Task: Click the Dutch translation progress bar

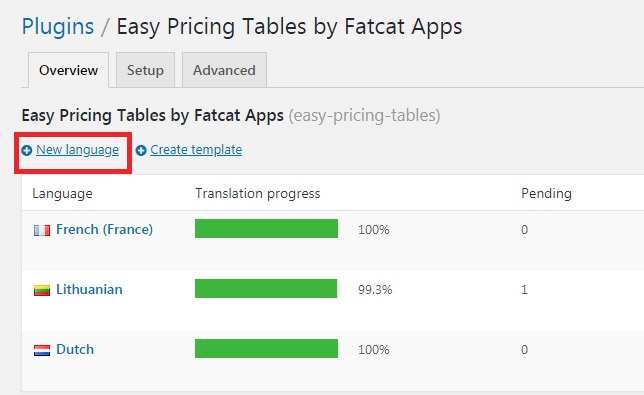Action: click(x=267, y=348)
